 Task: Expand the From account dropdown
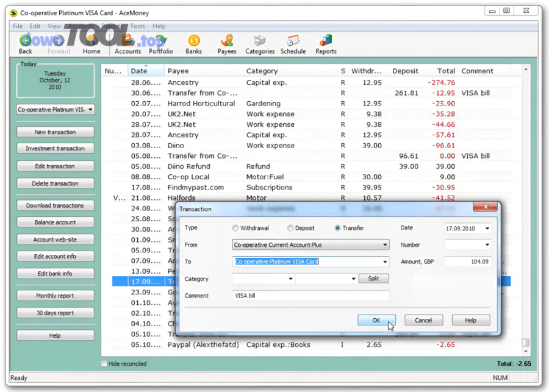click(385, 245)
